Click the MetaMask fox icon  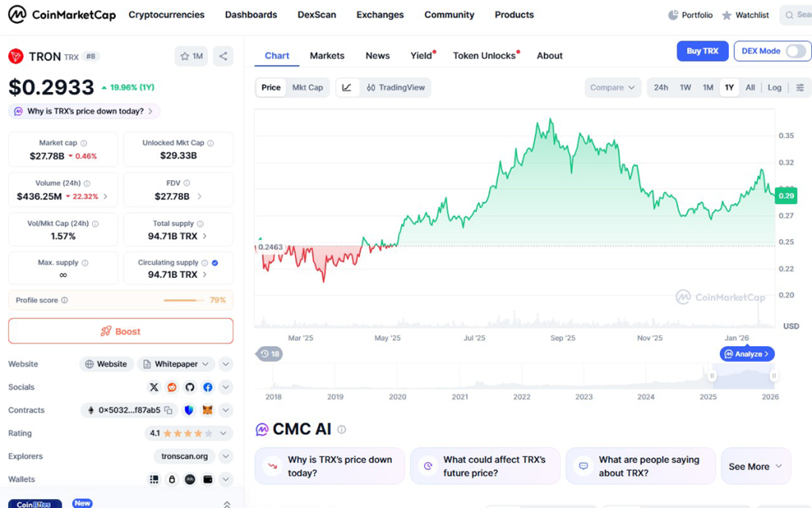tap(207, 410)
